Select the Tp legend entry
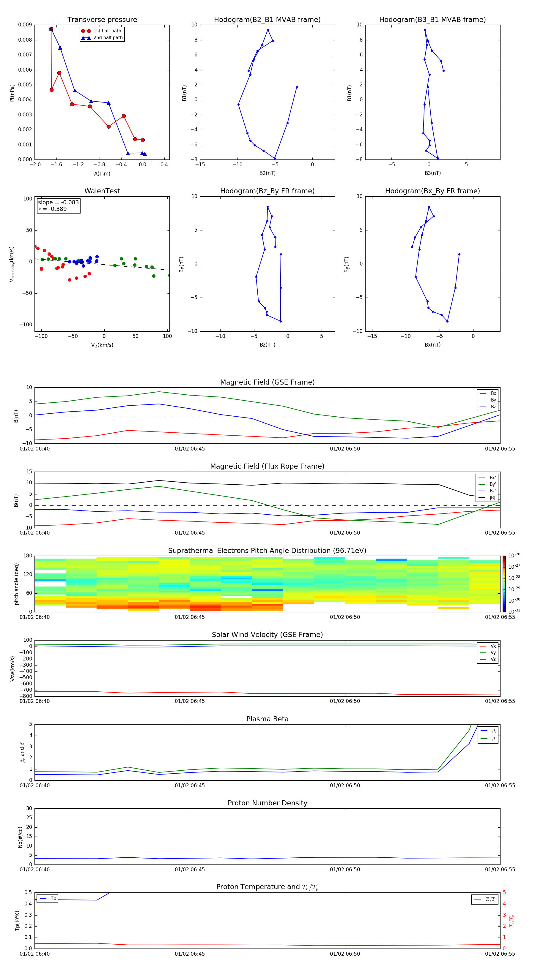This screenshot has width=535, height=980. pos(48,899)
